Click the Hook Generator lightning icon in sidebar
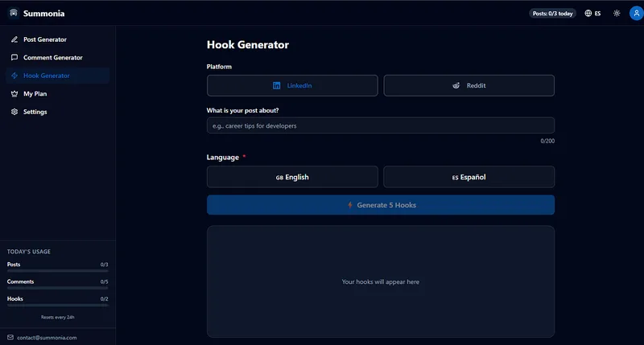 pyautogui.click(x=14, y=76)
